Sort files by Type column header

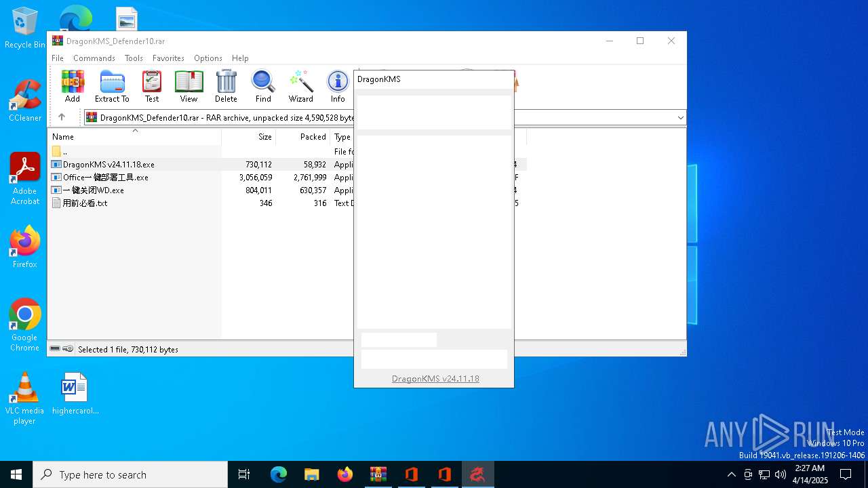pyautogui.click(x=342, y=137)
